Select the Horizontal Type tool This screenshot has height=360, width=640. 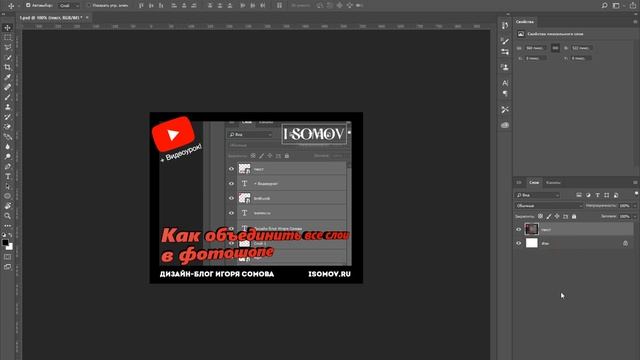coord(7,176)
